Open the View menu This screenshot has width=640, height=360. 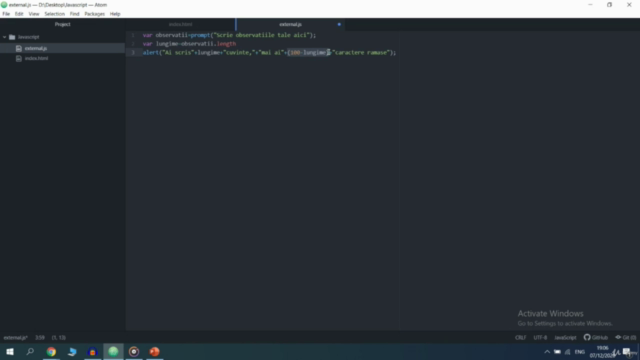(x=34, y=14)
